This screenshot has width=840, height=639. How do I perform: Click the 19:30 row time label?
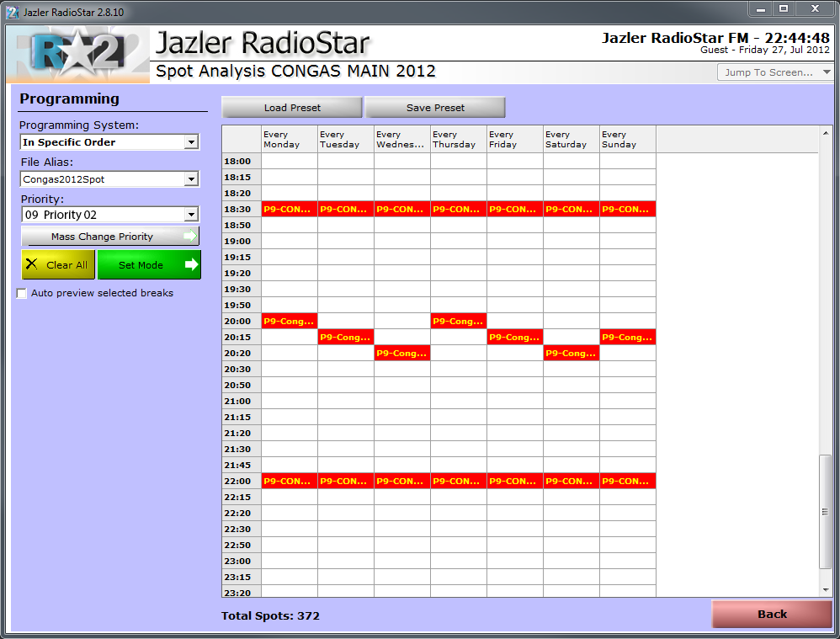[x=237, y=289]
